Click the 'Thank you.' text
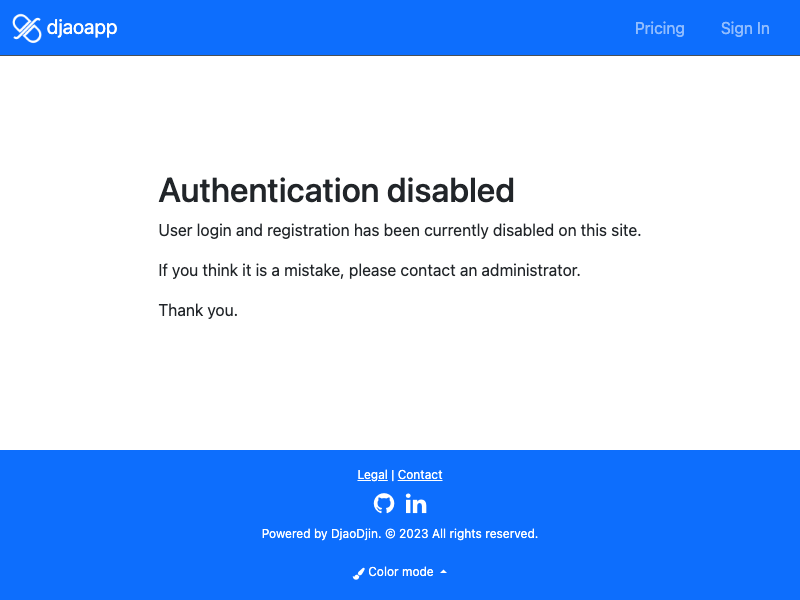This screenshot has width=800, height=600. pyautogui.click(x=198, y=310)
